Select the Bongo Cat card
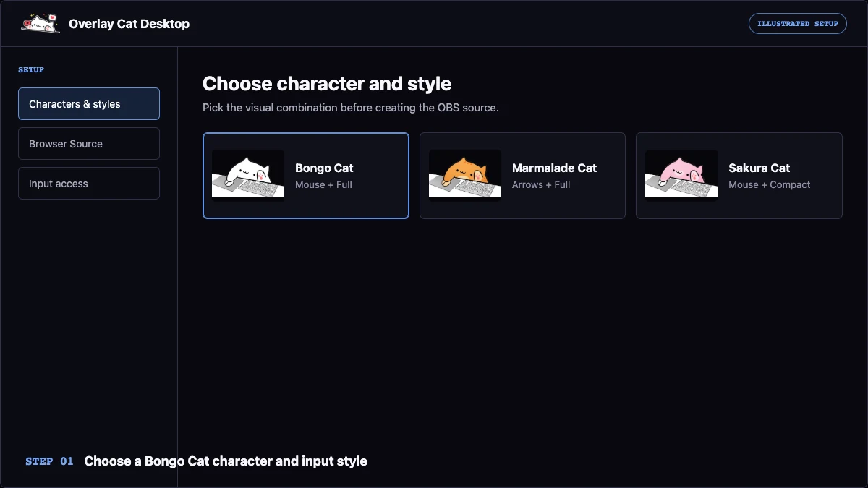Image resolution: width=868 pixels, height=488 pixels. pyautogui.click(x=306, y=176)
